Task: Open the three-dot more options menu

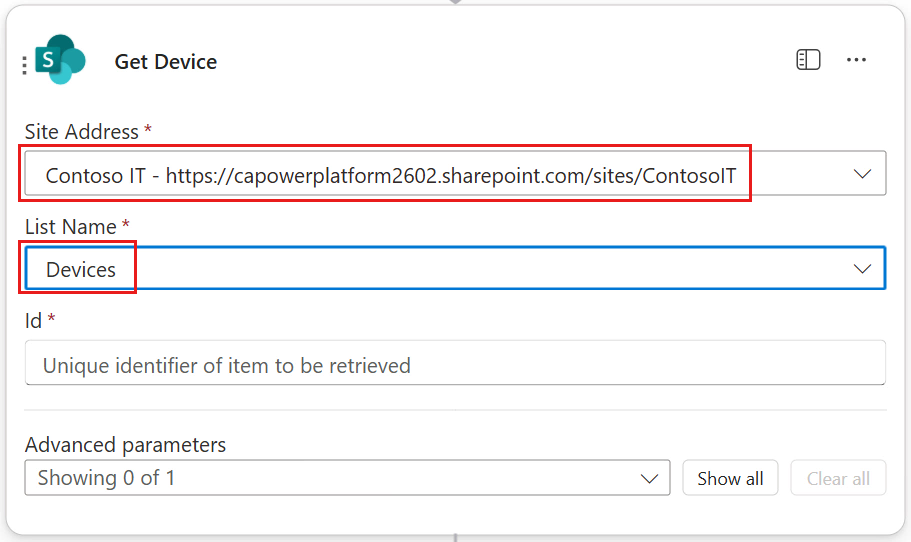Action: 856,60
